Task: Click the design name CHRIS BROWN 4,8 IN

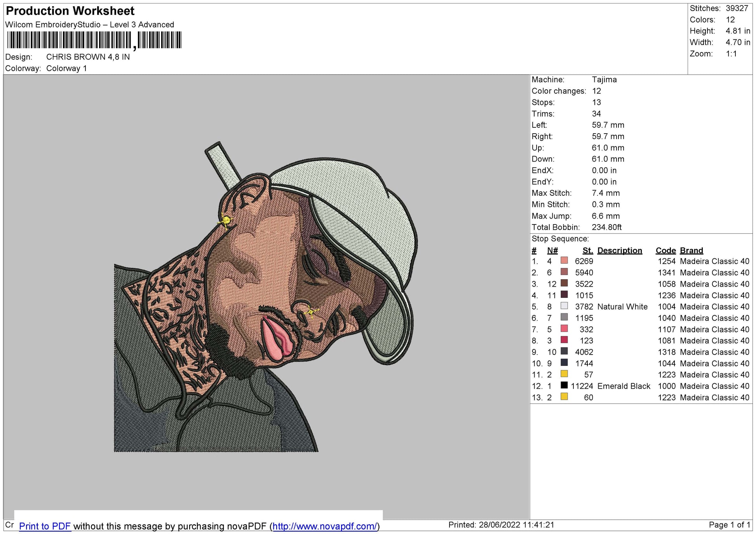Action: (x=87, y=57)
